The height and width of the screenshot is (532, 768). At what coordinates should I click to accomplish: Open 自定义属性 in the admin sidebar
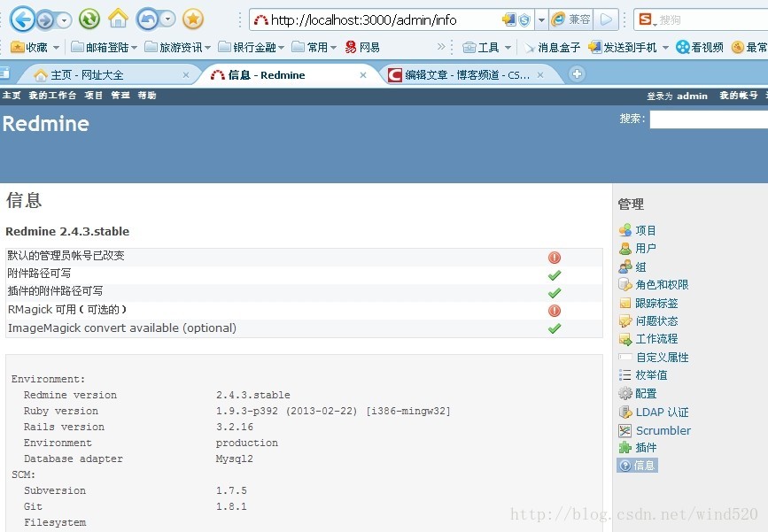(662, 358)
